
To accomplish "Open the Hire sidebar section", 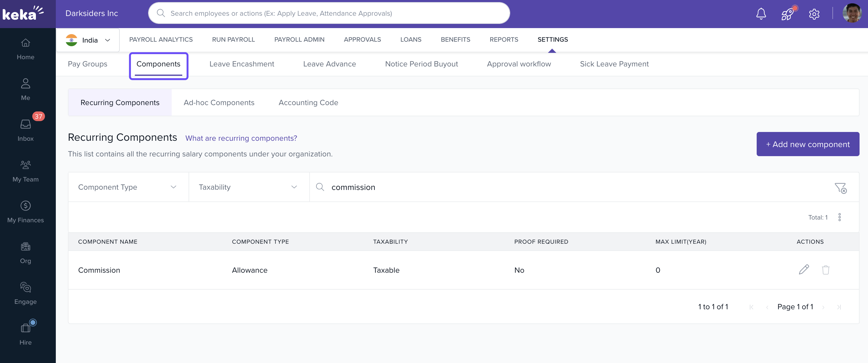I will coord(26,334).
